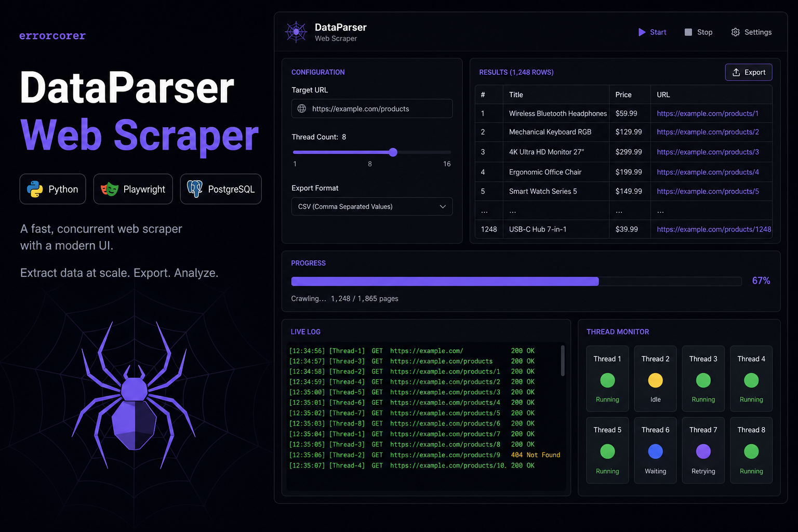Select the Mechanical Keyboard RGB cell
This screenshot has width=798, height=532.
click(556, 132)
